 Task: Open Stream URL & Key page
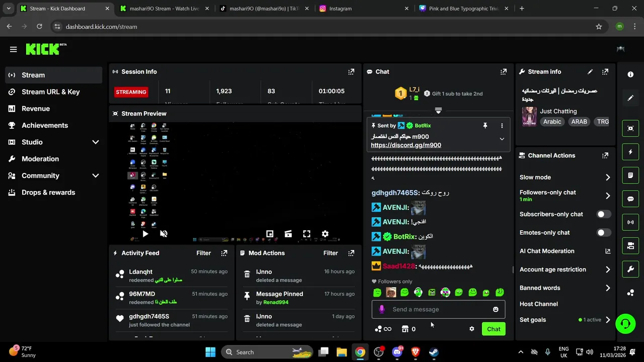click(54, 92)
